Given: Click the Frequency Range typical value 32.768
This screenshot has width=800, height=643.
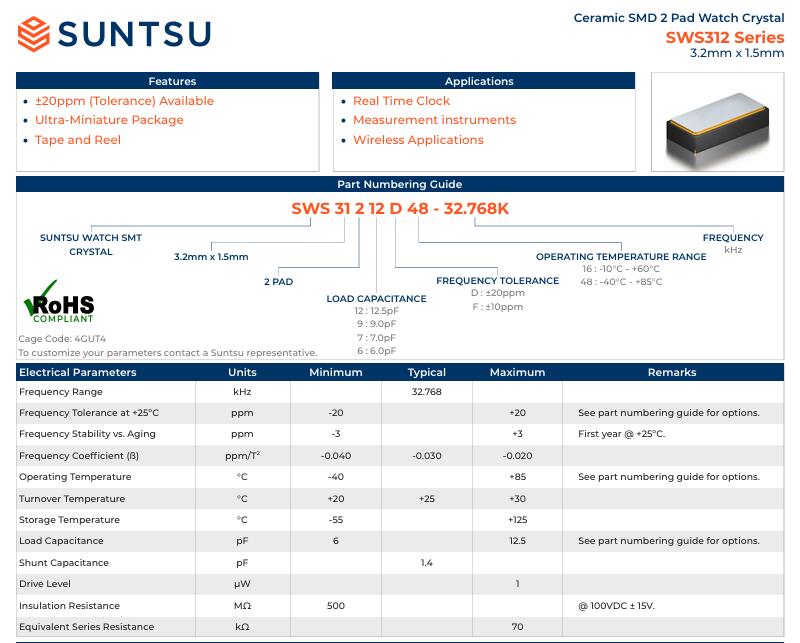Looking at the screenshot, I should point(426,392).
